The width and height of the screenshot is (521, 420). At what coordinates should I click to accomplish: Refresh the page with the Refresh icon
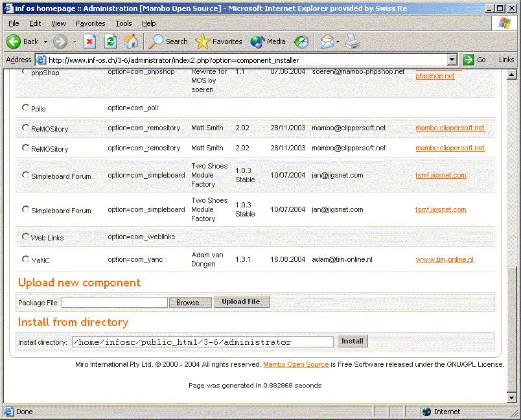pyautogui.click(x=110, y=41)
